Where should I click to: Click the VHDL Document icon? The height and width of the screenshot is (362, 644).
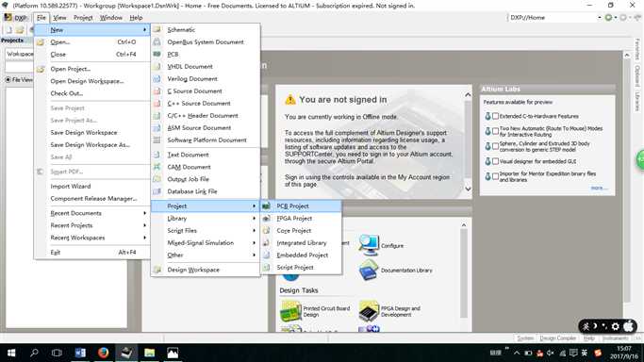coord(157,67)
